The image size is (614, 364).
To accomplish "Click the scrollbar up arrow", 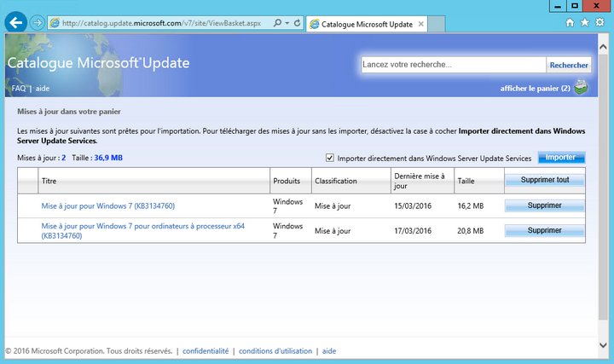I will click(x=603, y=47).
